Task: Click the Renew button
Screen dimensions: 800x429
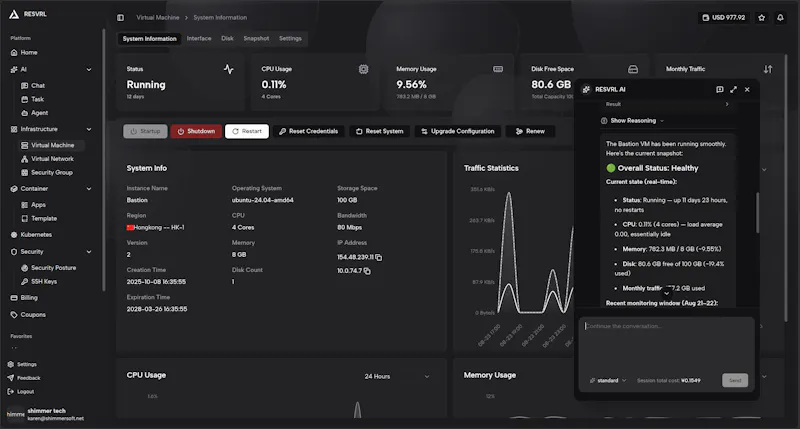Action: [x=530, y=132]
